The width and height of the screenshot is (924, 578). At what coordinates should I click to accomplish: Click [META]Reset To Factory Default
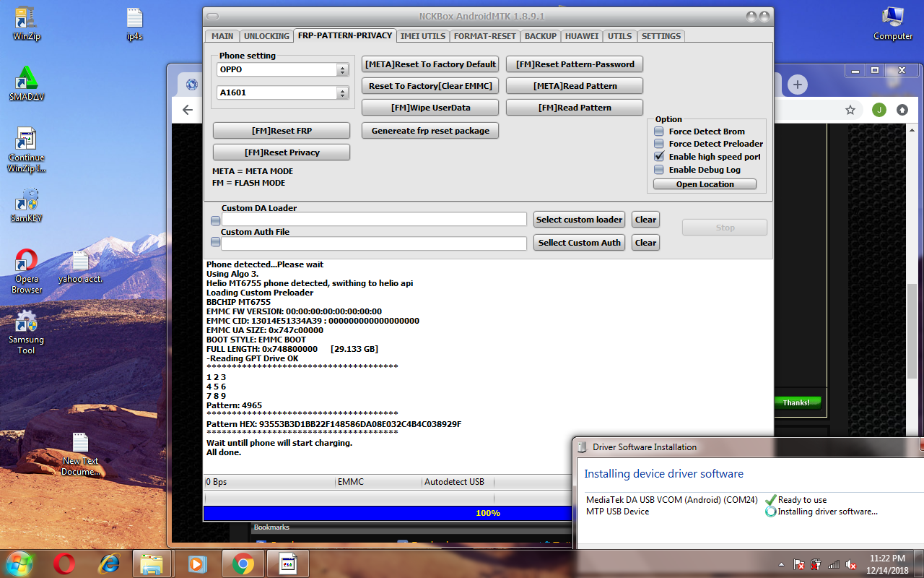(430, 64)
